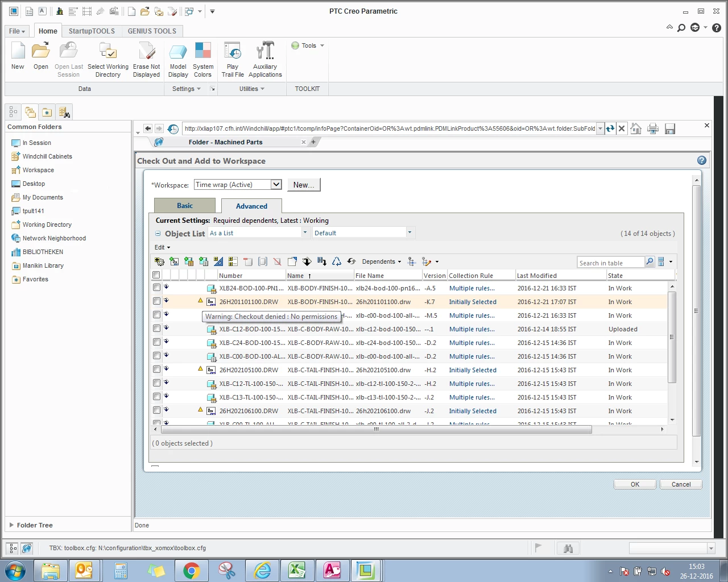
Task: Tick the select-all checkbox in table header
Action: pos(156,275)
